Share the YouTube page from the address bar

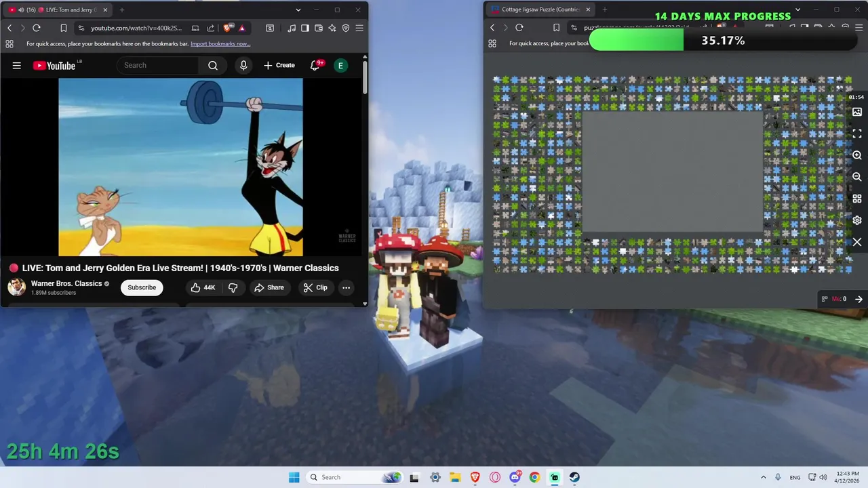210,28
